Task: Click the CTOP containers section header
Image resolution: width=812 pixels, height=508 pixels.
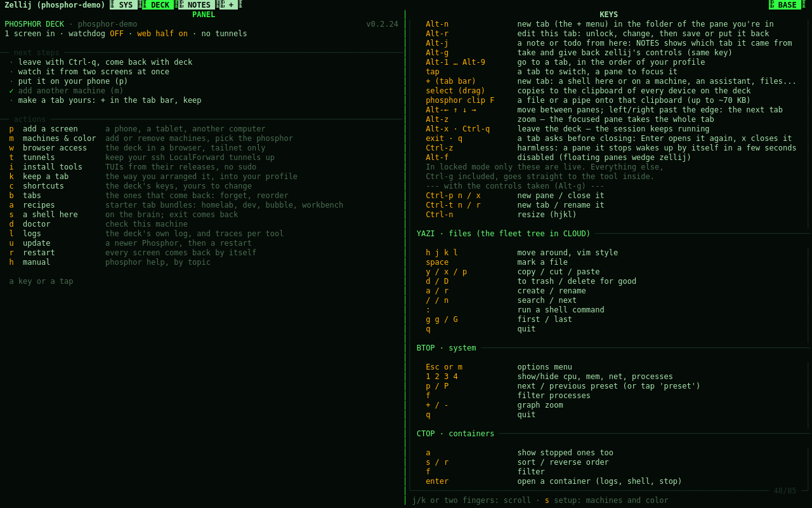Action: [455, 434]
